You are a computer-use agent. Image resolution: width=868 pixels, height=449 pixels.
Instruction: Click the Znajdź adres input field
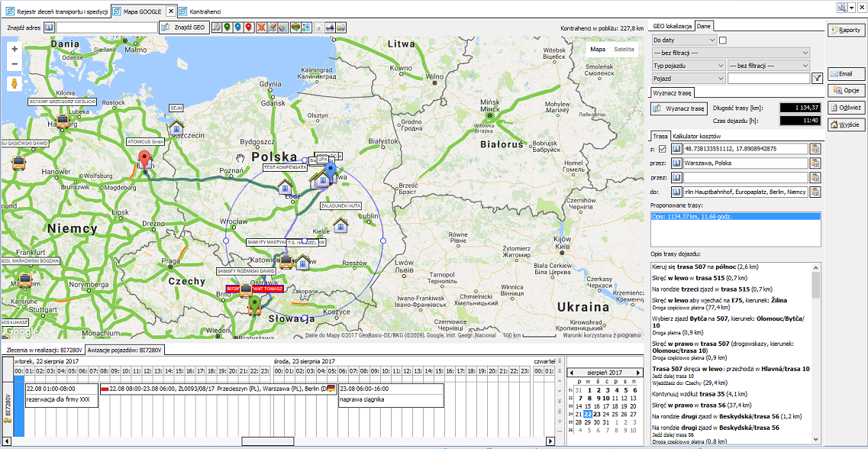tap(107, 27)
